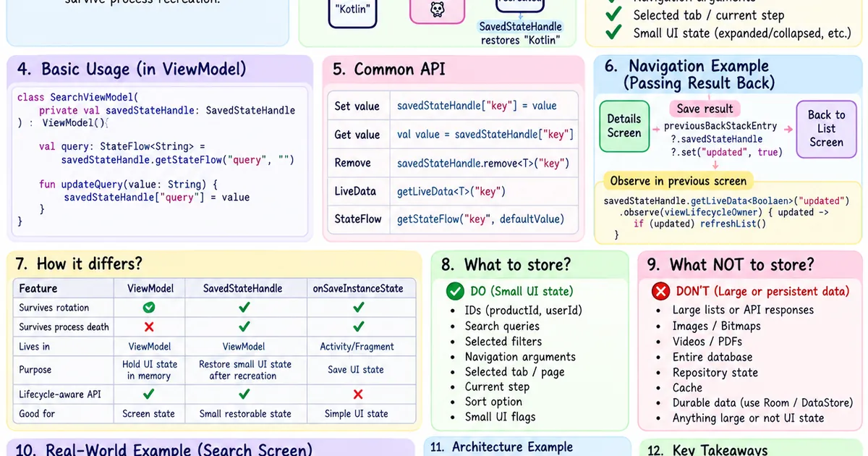Click the 'Observe in previous screen' label
This screenshot has width=868, height=456.
678,181
